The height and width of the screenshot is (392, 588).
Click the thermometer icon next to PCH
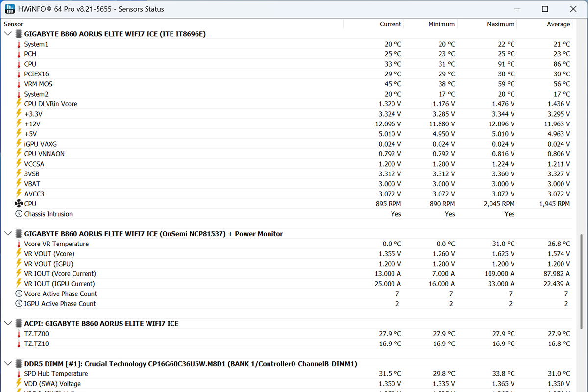coord(19,54)
